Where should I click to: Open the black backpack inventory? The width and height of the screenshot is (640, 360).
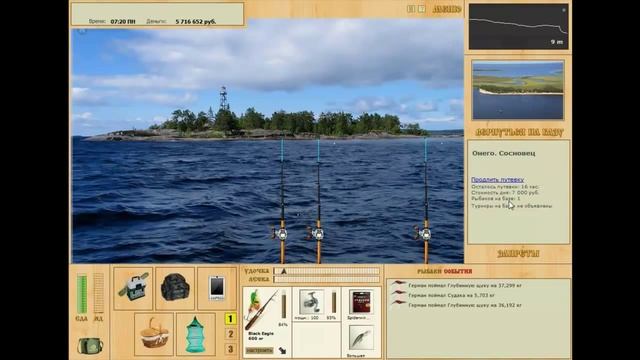pyautogui.click(x=175, y=288)
